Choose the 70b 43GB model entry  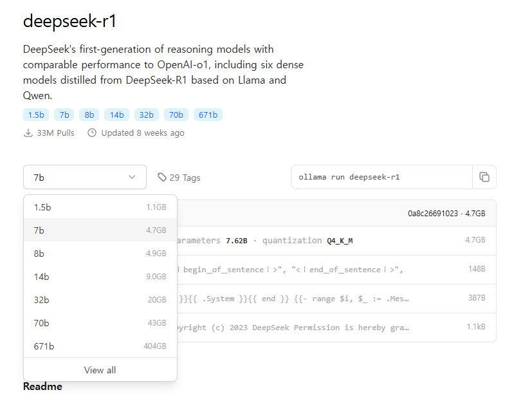pyautogui.click(x=100, y=323)
